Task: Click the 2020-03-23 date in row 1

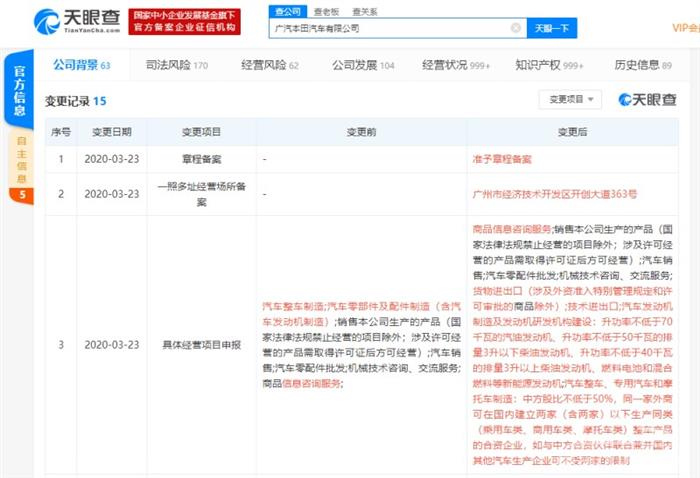Action: 112,159
